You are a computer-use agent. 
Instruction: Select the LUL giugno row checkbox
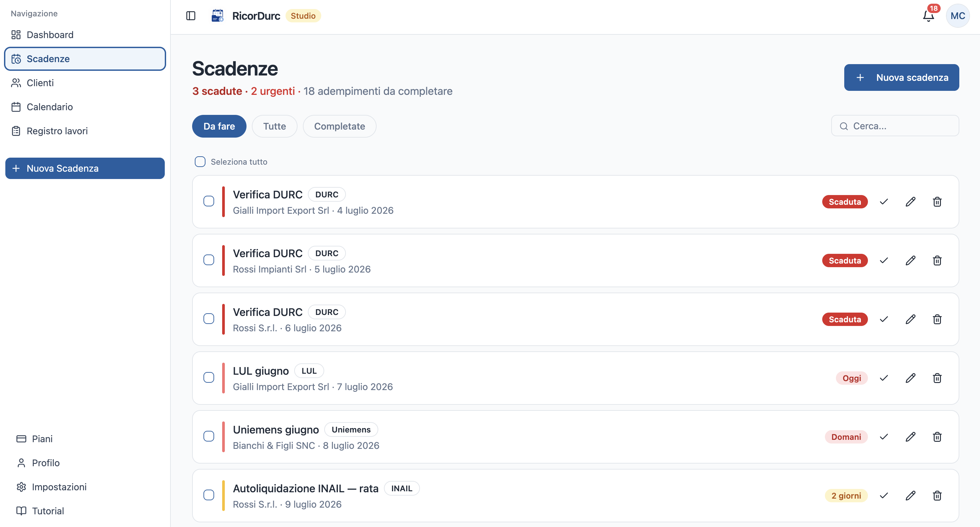[209, 377]
